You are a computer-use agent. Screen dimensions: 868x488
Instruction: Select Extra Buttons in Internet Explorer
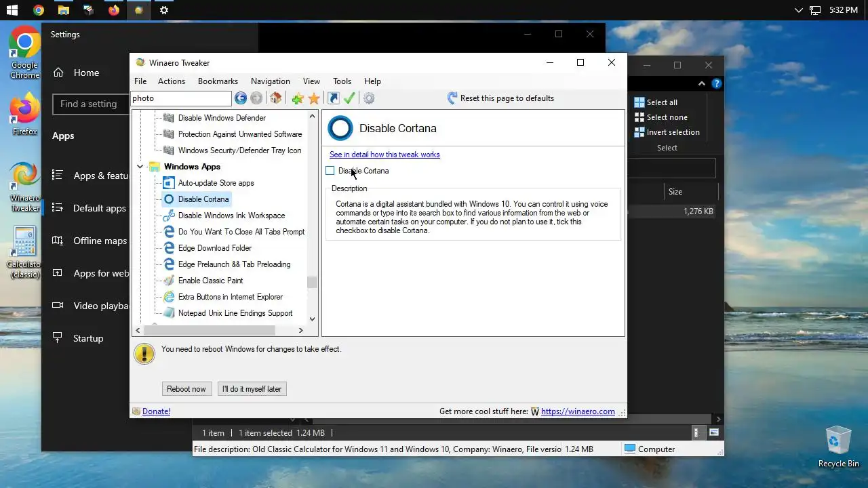[x=230, y=297]
